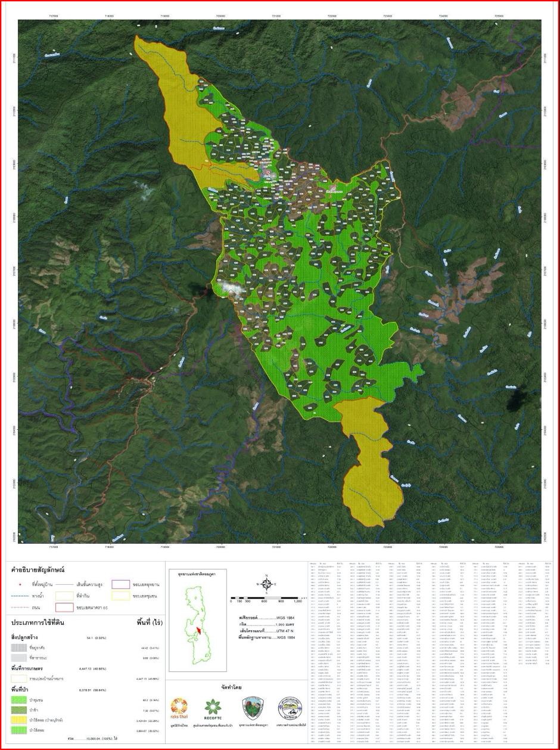Click the red boundary legend rectangle
The width and height of the screenshot is (560, 750).
tap(64, 607)
